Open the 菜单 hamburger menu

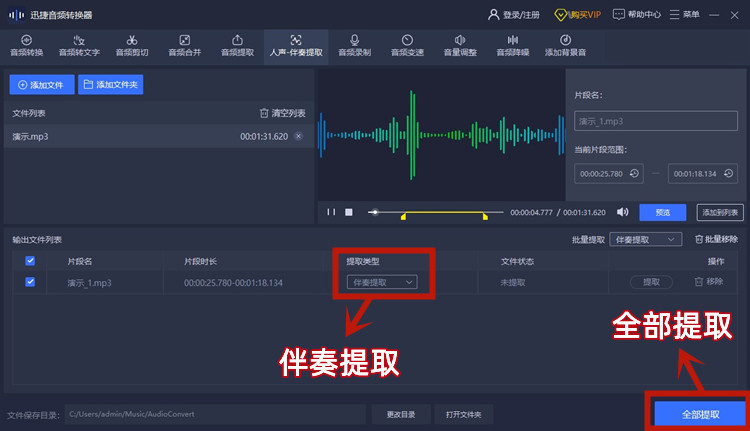click(684, 15)
